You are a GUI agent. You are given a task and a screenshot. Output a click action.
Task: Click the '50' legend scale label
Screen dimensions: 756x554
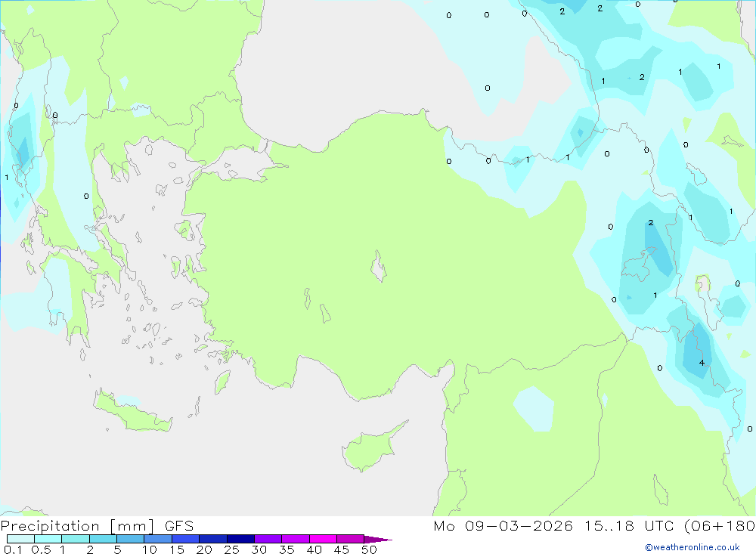369,549
